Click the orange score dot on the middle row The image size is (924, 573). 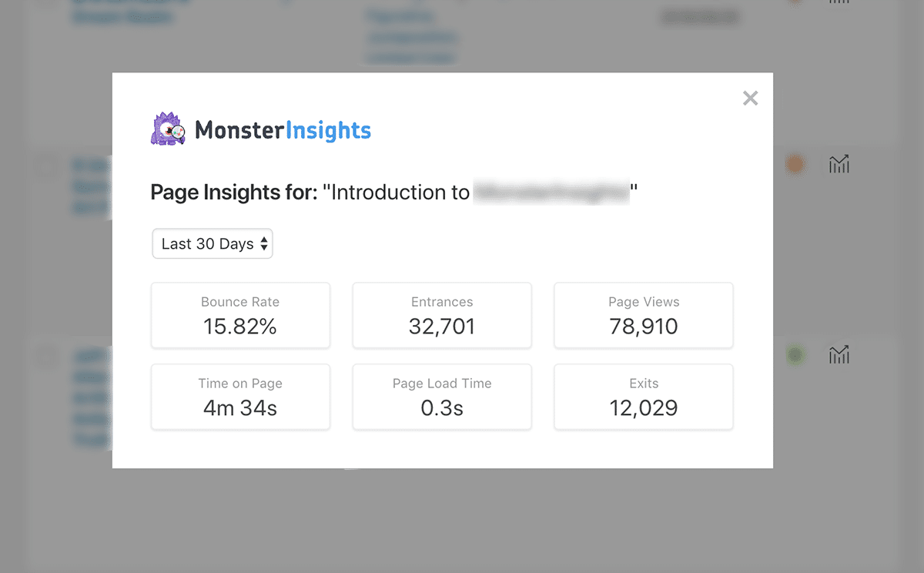(x=796, y=163)
